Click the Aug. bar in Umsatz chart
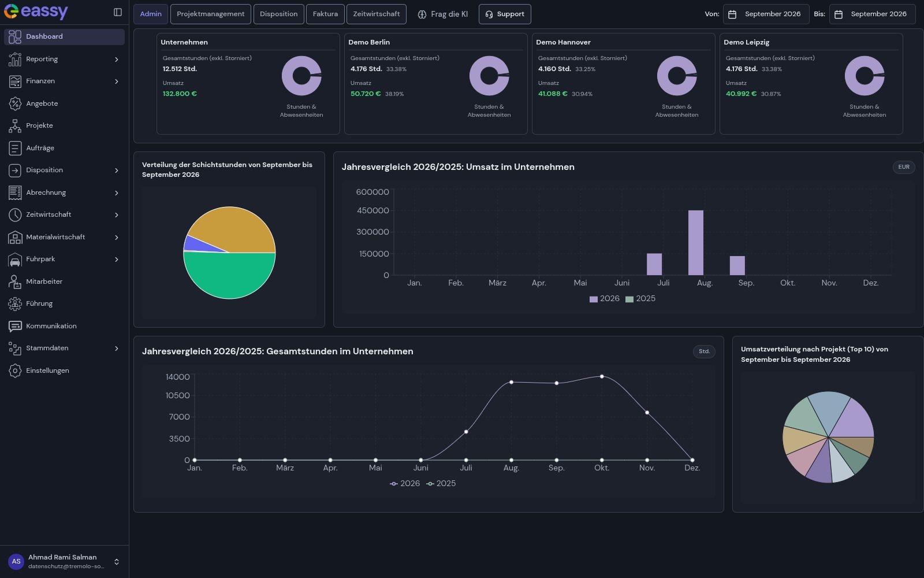The image size is (924, 578). point(696,243)
